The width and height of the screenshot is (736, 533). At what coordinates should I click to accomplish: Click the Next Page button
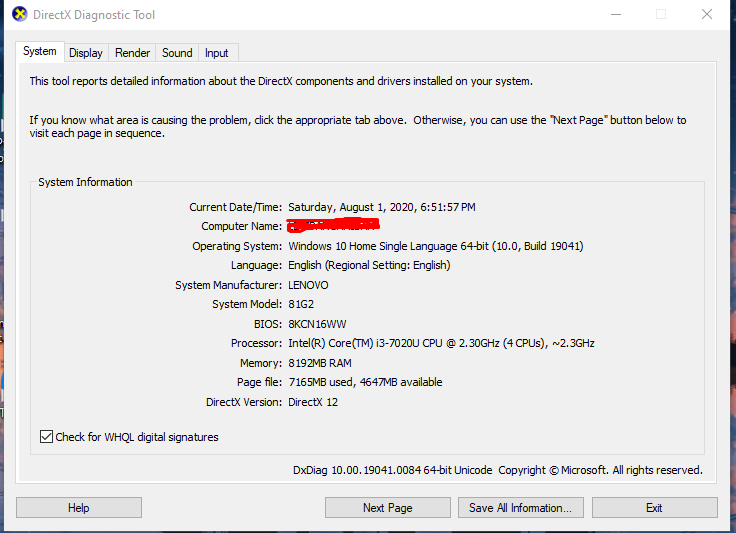[388, 508]
